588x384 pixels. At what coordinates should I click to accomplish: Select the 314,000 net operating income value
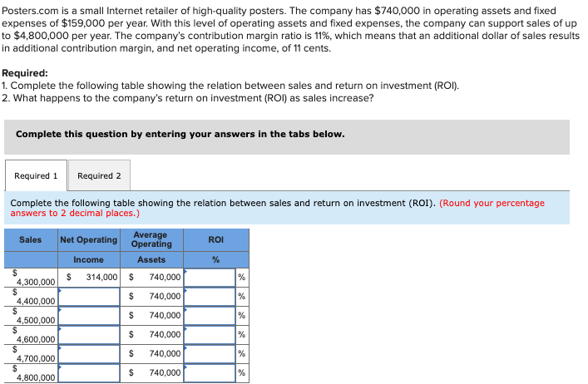tap(101, 278)
